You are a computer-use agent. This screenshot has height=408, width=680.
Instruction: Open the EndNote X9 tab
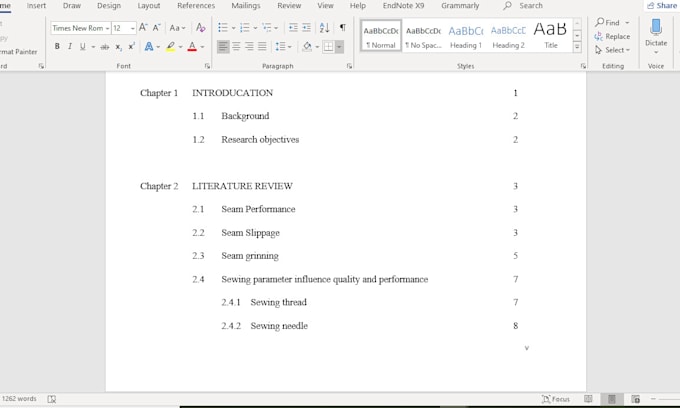coord(403,6)
